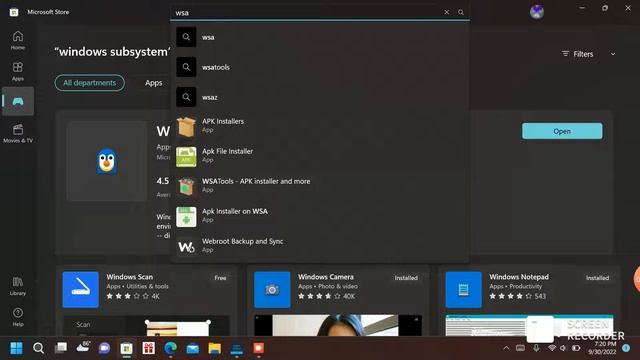
Task: Open Help in the sidebar
Action: (x=18, y=317)
